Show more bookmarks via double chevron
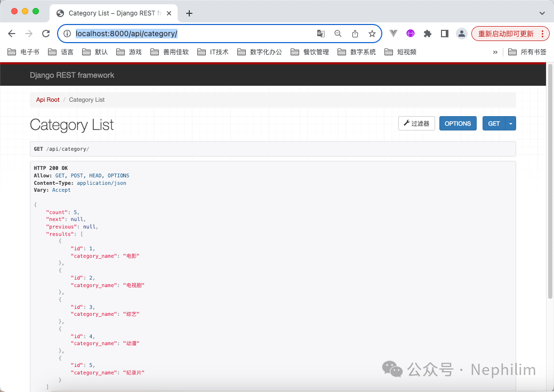The height and width of the screenshot is (392, 554). pos(495,52)
